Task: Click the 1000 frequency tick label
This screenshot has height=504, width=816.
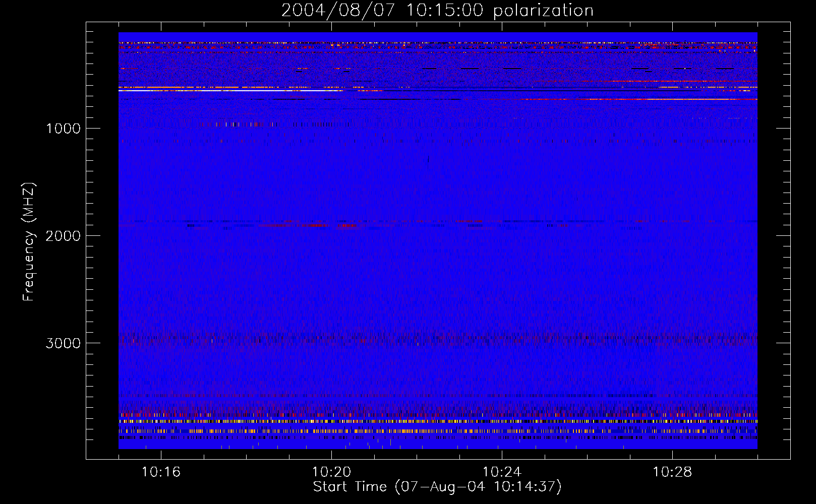Action: pyautogui.click(x=63, y=129)
